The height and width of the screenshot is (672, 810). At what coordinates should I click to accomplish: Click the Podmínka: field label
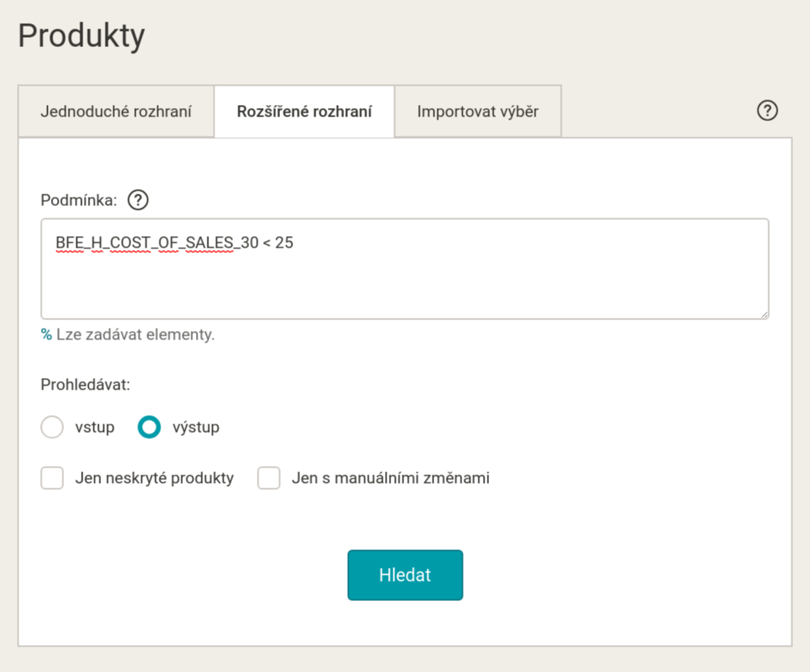pos(78,201)
